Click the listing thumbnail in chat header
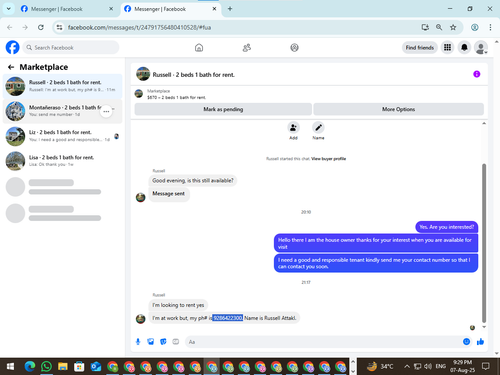 [143, 74]
